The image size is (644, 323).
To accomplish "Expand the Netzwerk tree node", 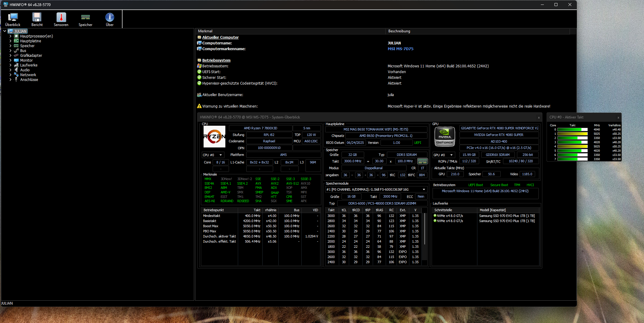I will tap(10, 75).
